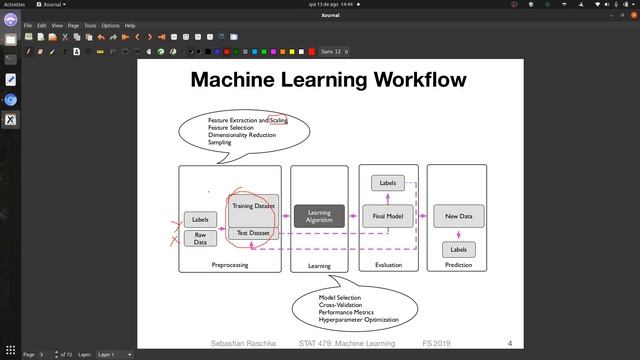Open the Page menu

pyautogui.click(x=73, y=25)
